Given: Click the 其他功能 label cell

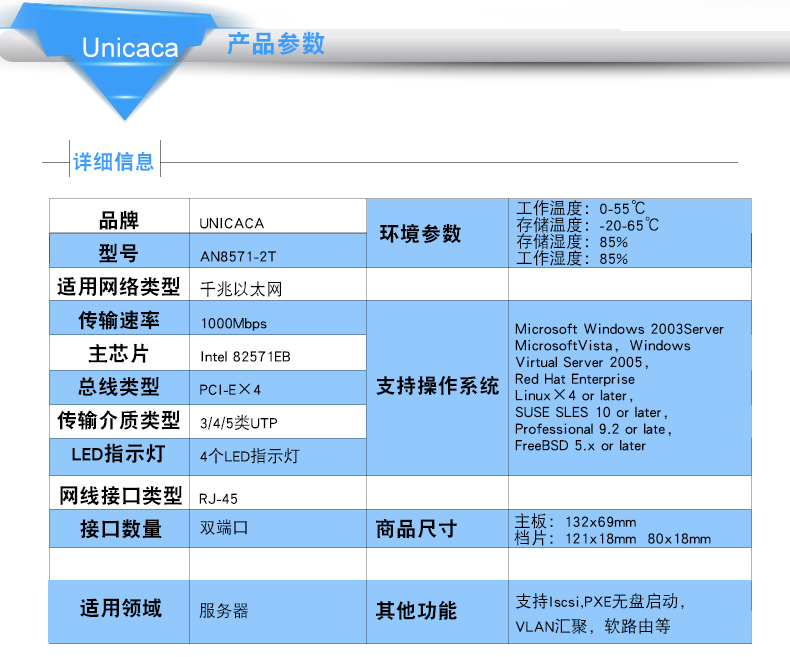Looking at the screenshot, I should (416, 611).
